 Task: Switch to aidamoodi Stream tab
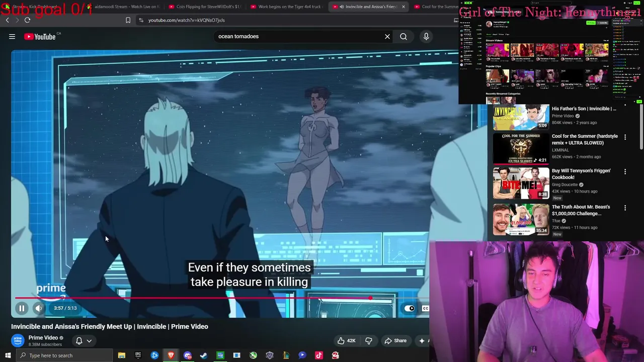coord(123,7)
